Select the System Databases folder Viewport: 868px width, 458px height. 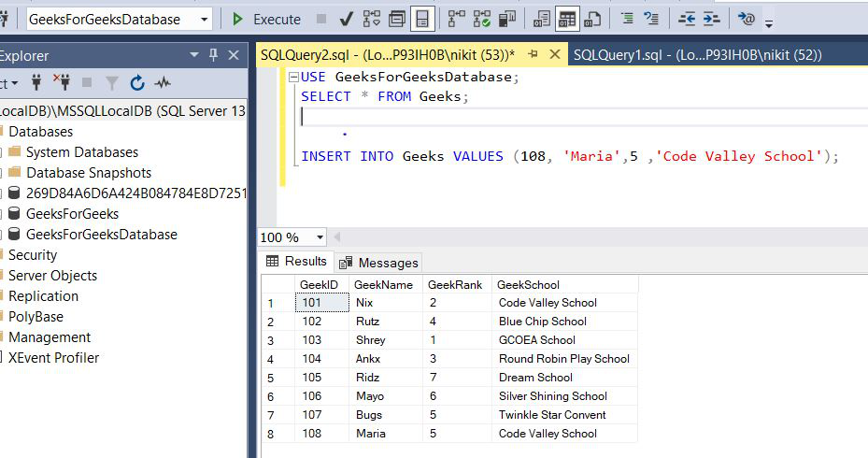[81, 152]
